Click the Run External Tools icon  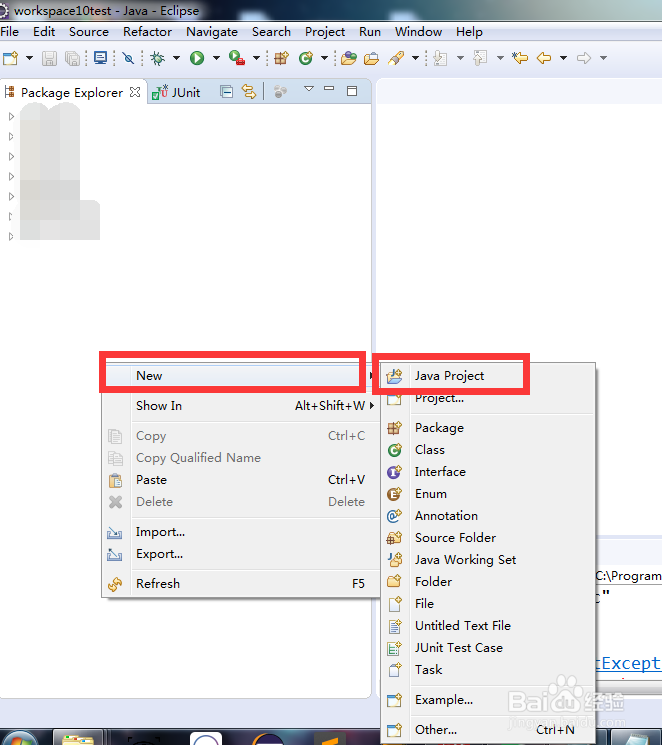pyautogui.click(x=237, y=58)
